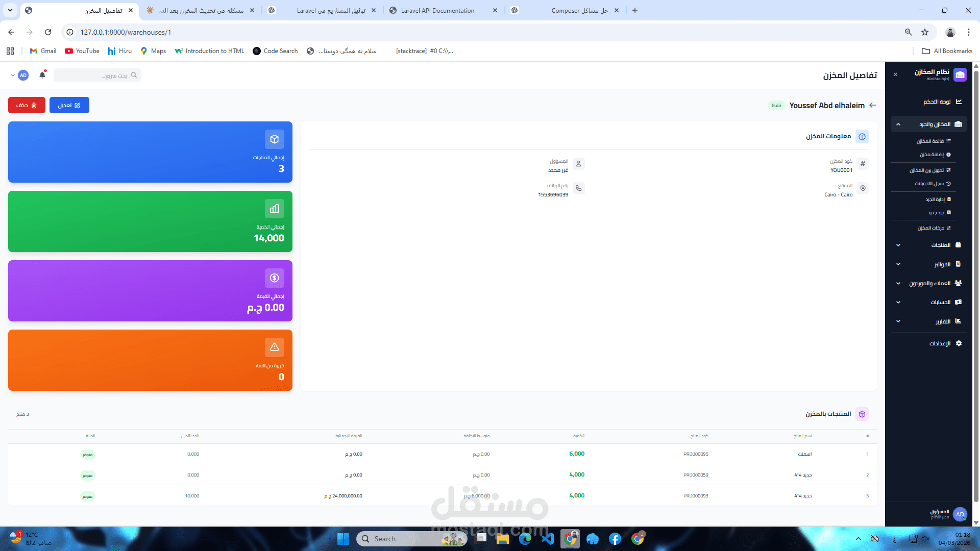
Task: Click the person icon beside المسؤول
Action: 578,164
